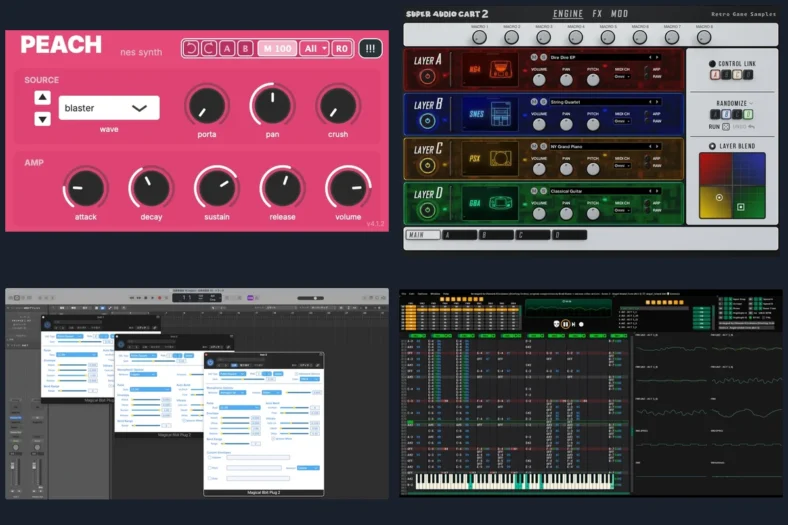Click the pan knob in PEACH source
Image resolution: width=788 pixels, height=525 pixels.
click(272, 105)
